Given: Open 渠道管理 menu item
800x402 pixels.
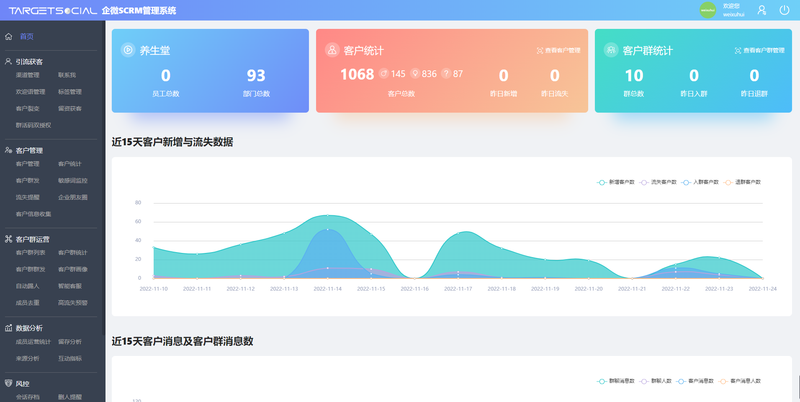Looking at the screenshot, I should click(x=28, y=75).
